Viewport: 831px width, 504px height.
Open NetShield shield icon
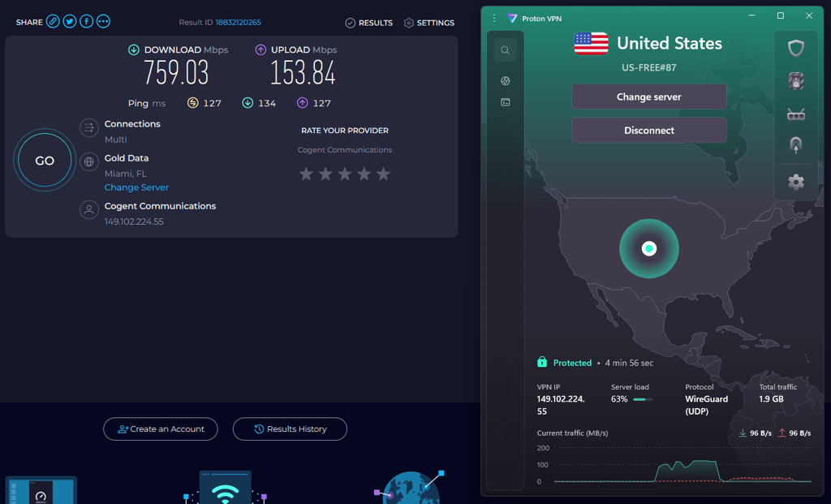point(795,48)
